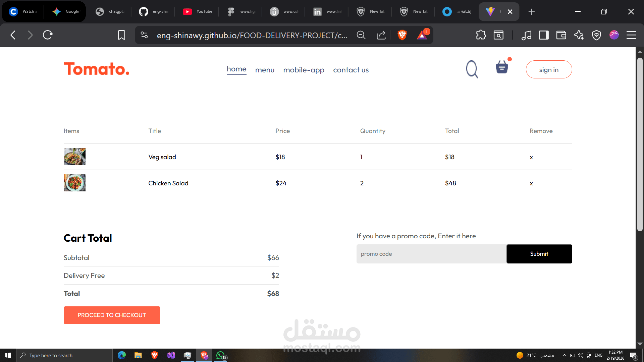Click the share page icon in address bar

point(381,35)
